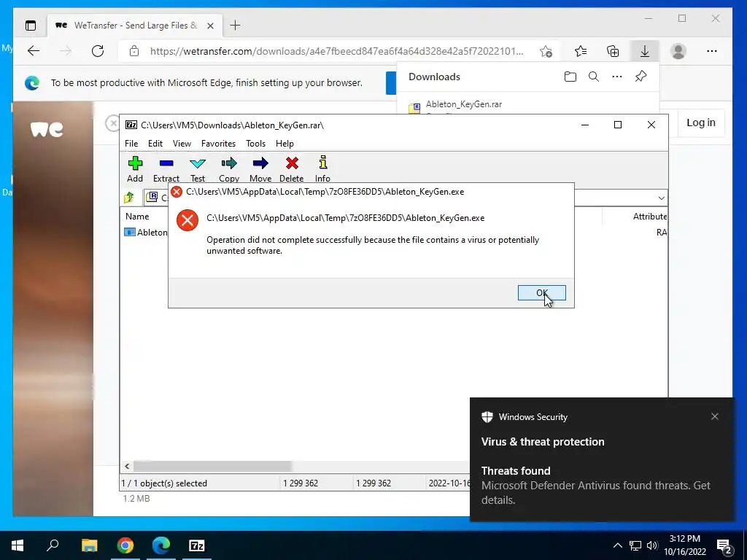The width and height of the screenshot is (747, 560).
Task: Open the Windows Start menu
Action: point(18,545)
